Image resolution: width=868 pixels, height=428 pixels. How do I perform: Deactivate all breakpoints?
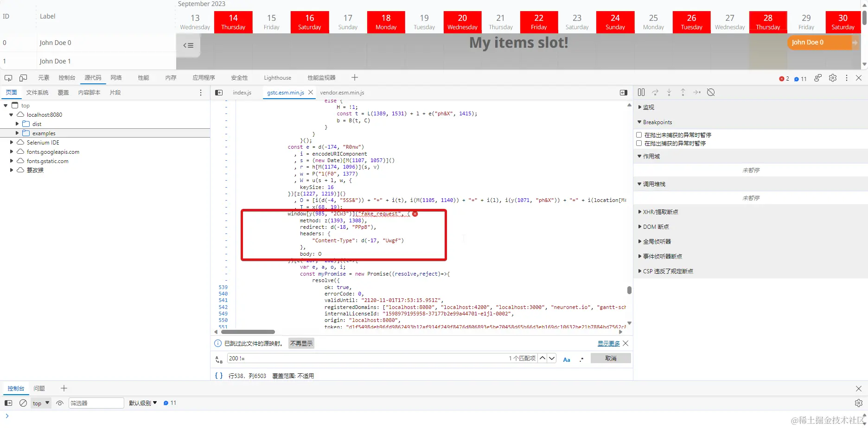711,92
